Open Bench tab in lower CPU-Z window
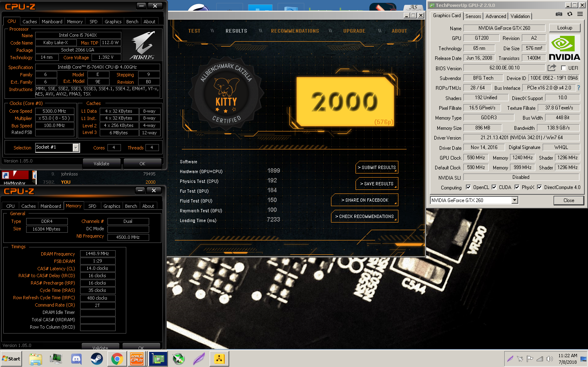The image size is (588, 367). tap(131, 206)
